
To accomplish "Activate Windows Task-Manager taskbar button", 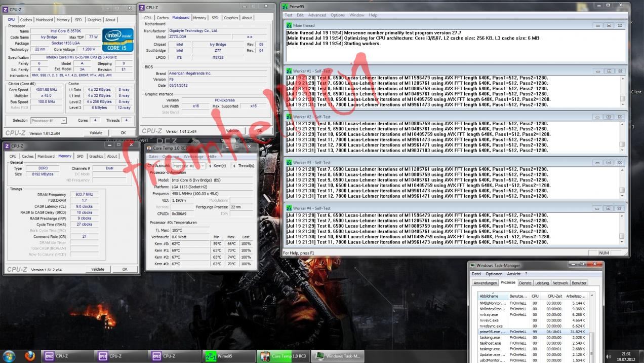I will coord(338,356).
